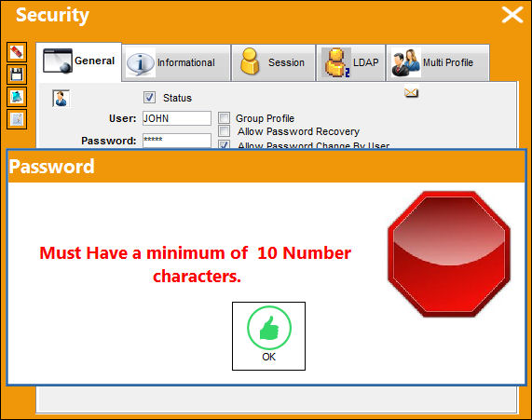The height and width of the screenshot is (420, 532).
Task: Click the envelope mail icon
Action: click(x=411, y=92)
